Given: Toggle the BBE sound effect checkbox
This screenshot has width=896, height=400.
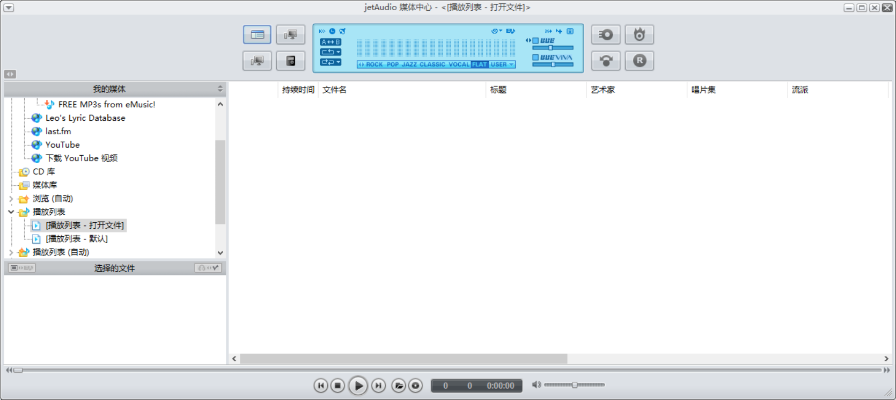Looking at the screenshot, I should click(536, 40).
